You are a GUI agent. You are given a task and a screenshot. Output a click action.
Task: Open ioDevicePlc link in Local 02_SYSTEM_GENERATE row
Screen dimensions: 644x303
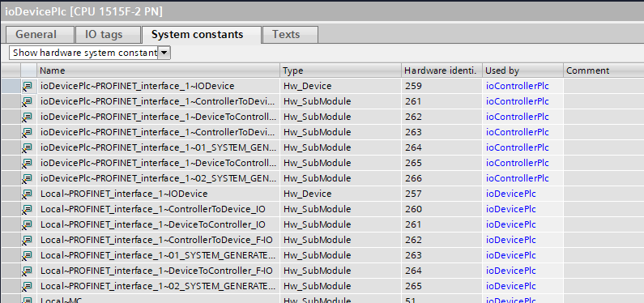coord(511,287)
